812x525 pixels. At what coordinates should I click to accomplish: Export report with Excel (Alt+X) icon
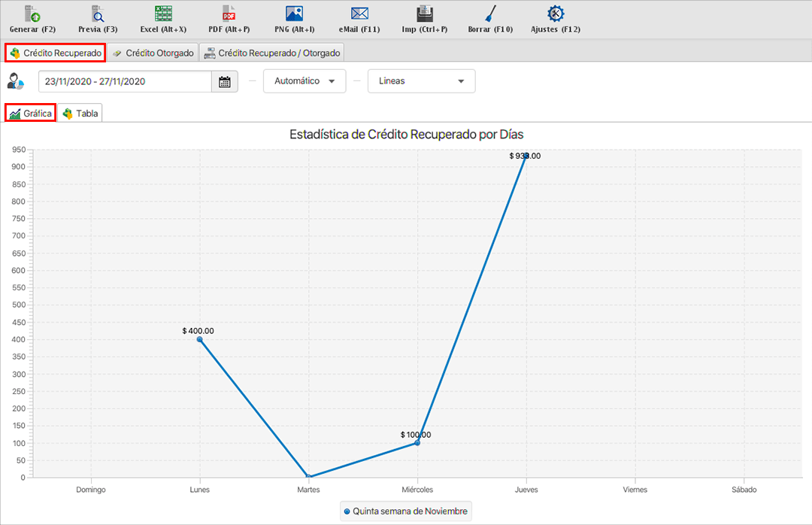pyautogui.click(x=163, y=14)
